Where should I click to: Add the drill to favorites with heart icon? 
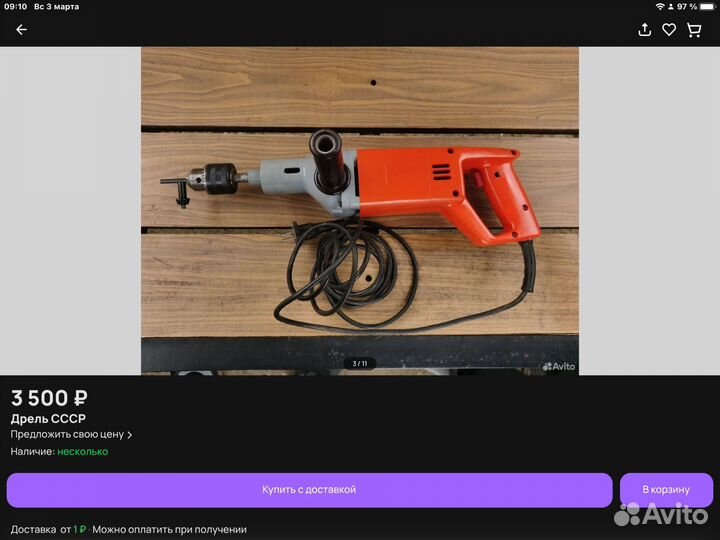pos(669,30)
